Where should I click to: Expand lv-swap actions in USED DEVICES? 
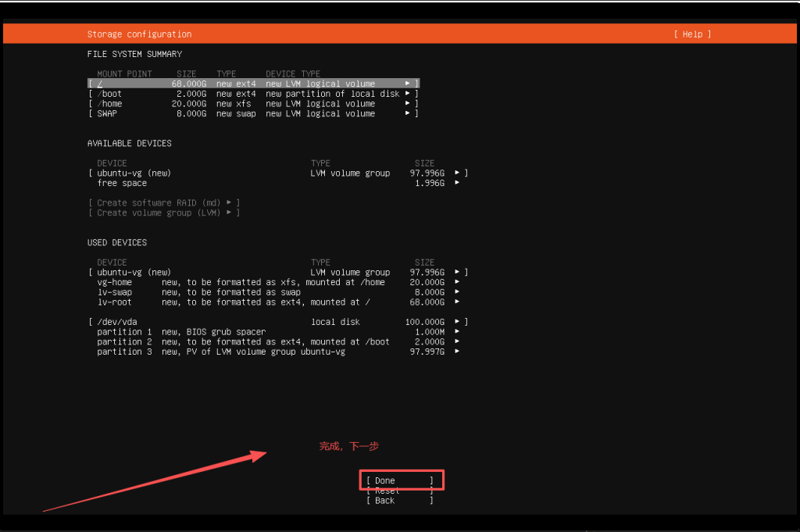[x=456, y=292]
